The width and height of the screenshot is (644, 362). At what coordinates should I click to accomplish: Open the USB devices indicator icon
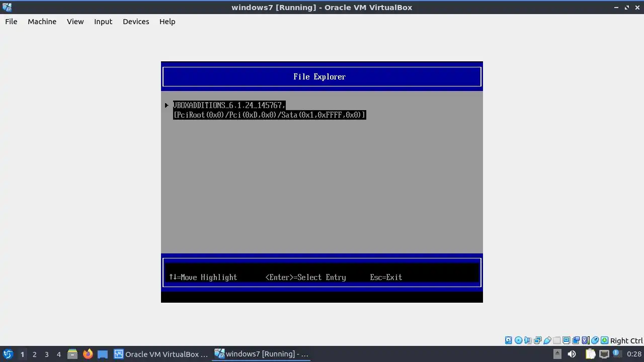point(547,340)
